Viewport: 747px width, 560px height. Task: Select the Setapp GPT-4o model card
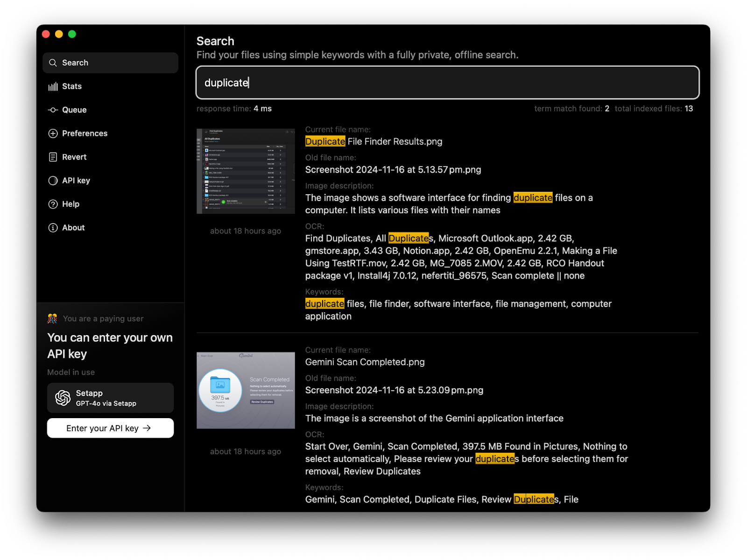click(110, 398)
